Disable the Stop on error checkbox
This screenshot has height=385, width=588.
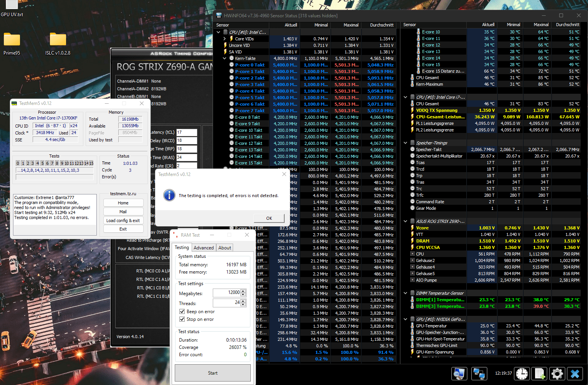tap(182, 319)
